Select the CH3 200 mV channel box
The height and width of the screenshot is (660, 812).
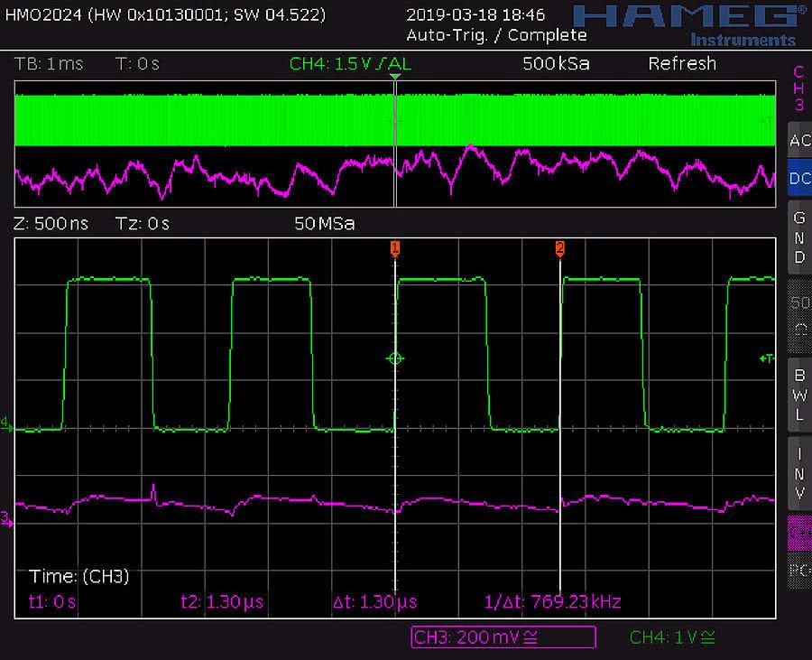503,638
